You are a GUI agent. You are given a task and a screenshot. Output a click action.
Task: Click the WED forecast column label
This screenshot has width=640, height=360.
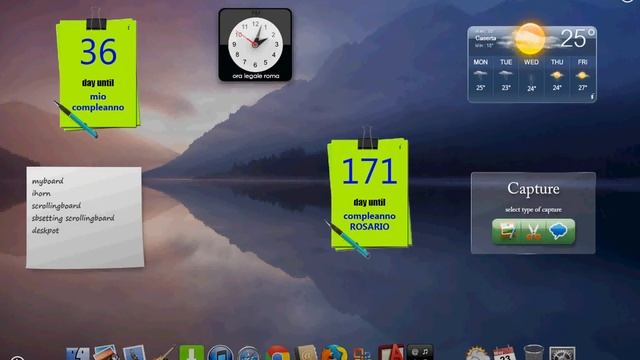531,62
